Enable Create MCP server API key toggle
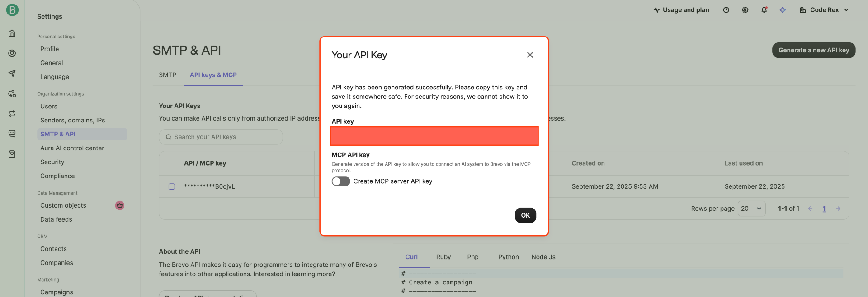 [341, 181]
